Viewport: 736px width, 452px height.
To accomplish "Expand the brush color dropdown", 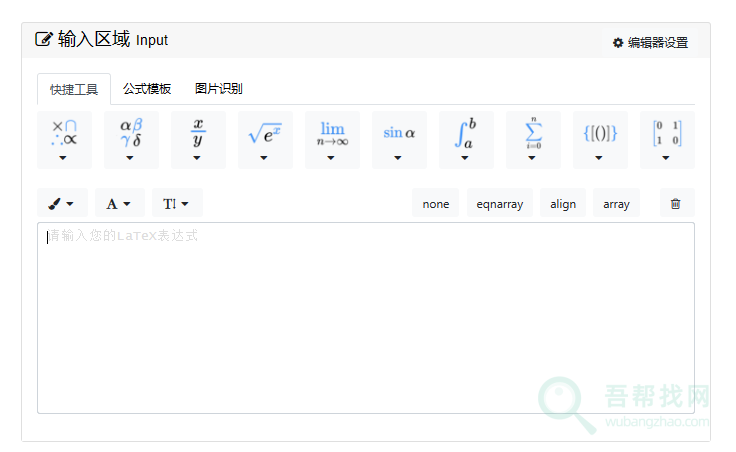I will (62, 203).
